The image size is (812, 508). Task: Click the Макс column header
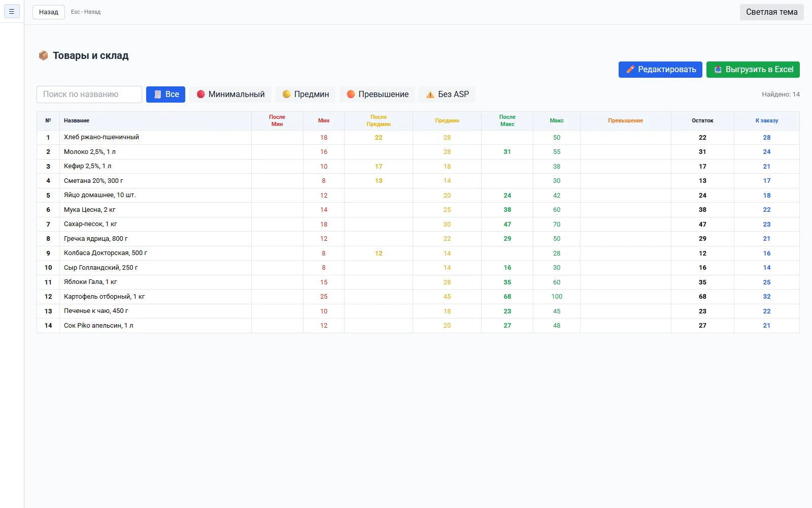[557, 121]
